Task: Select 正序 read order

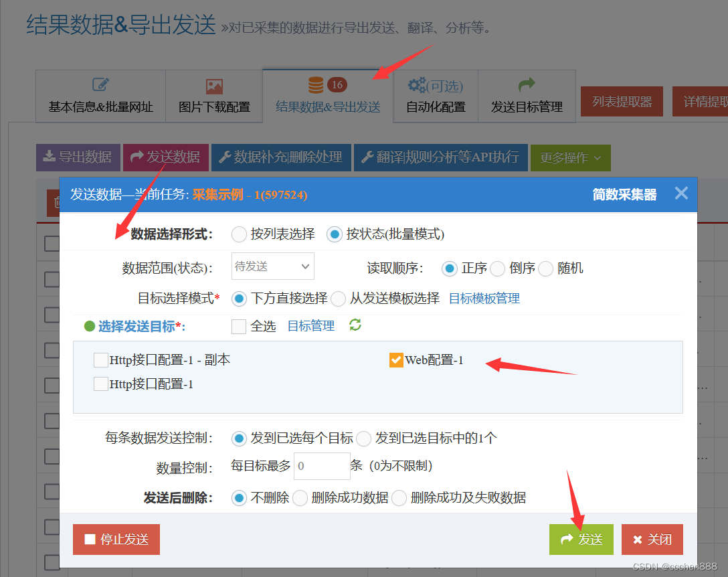Action: (x=449, y=268)
